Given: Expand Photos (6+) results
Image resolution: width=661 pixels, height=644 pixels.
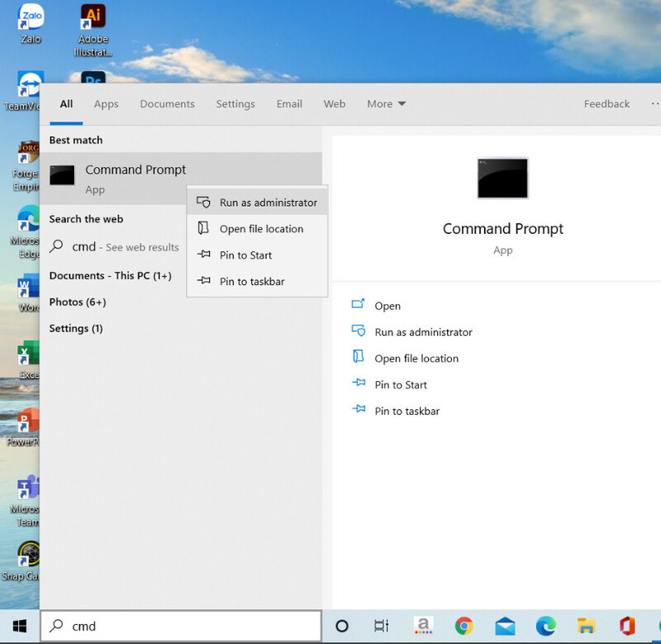Looking at the screenshot, I should 78,302.
